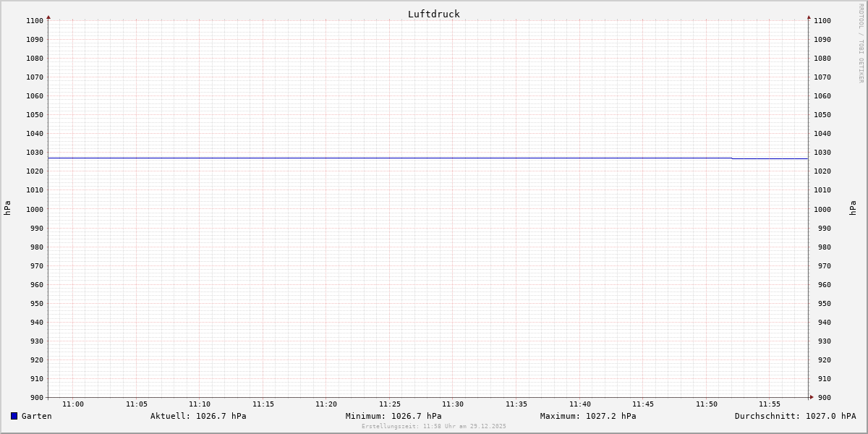868x434 pixels.
Task: Click the Luftdruck chart title
Action: pyautogui.click(x=433, y=14)
